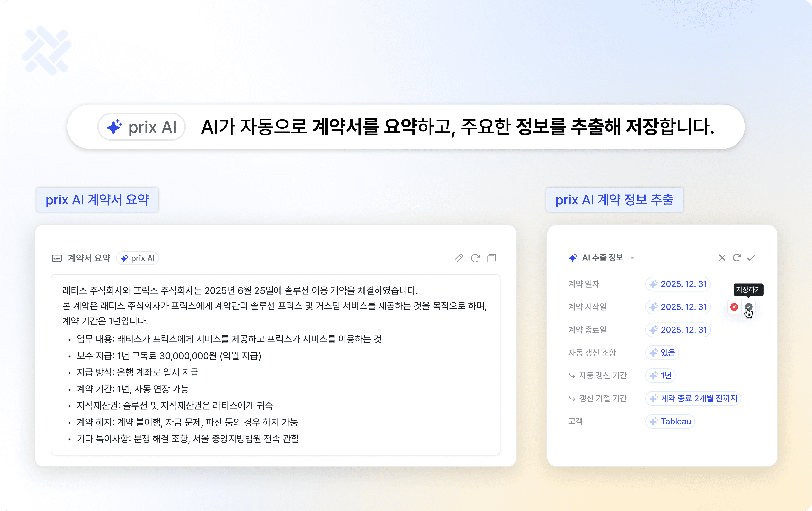Click the 계약 일자 date chip 2025. 12. 31
Image resolution: width=812 pixels, height=511 pixels.
[x=678, y=284]
